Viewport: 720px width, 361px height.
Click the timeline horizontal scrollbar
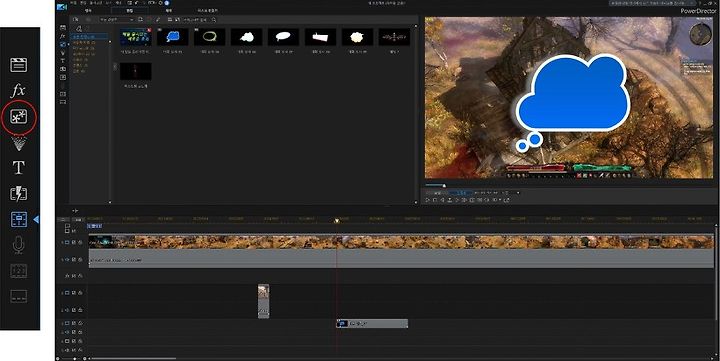[x=133, y=359]
